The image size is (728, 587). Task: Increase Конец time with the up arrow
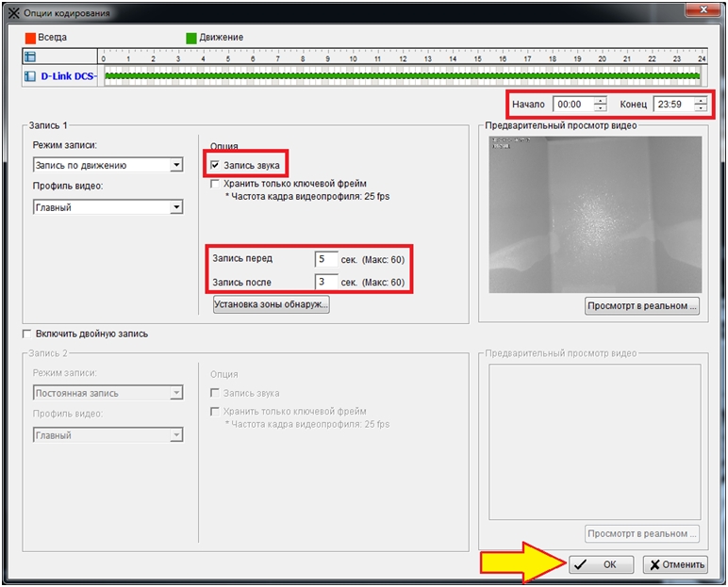point(700,101)
